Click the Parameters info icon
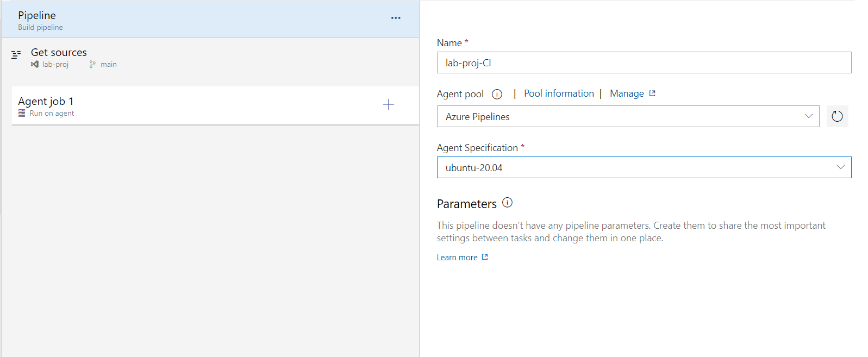The height and width of the screenshot is (357, 868). [x=507, y=203]
